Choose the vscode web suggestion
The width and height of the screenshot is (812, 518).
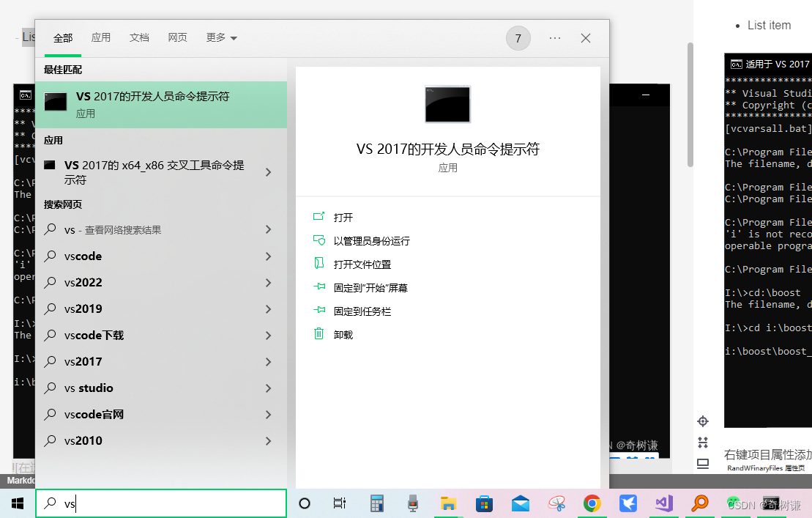pos(83,256)
